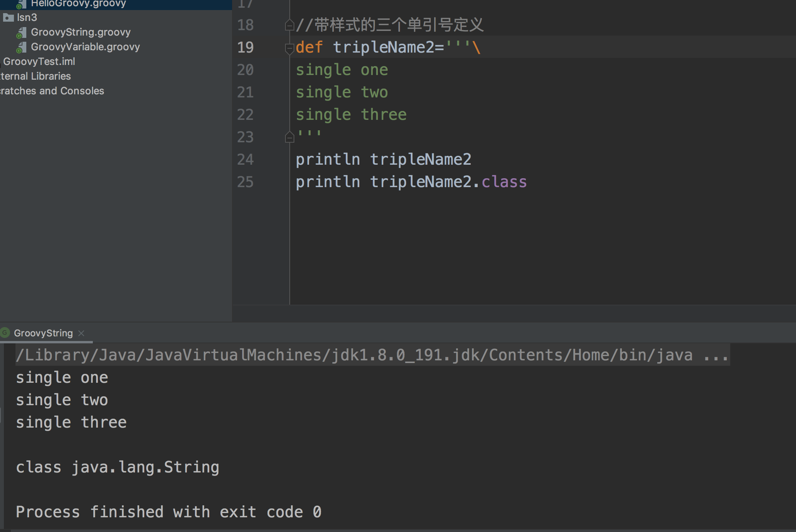Switch to the GroovyString run tab
Screen dimensions: 796x532
point(43,333)
